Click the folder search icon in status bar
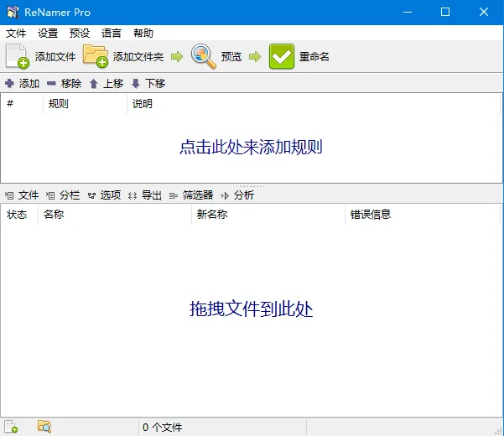Image resolution: width=504 pixels, height=436 pixels. (x=44, y=427)
